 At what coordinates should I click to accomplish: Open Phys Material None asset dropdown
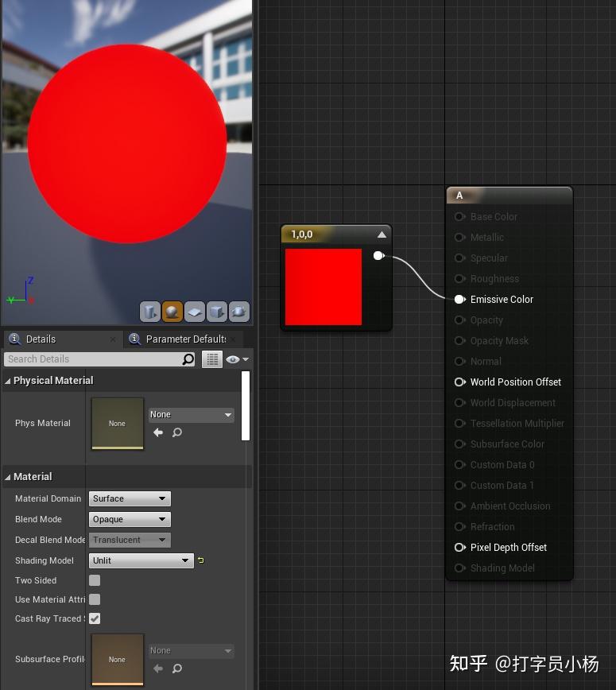[192, 415]
